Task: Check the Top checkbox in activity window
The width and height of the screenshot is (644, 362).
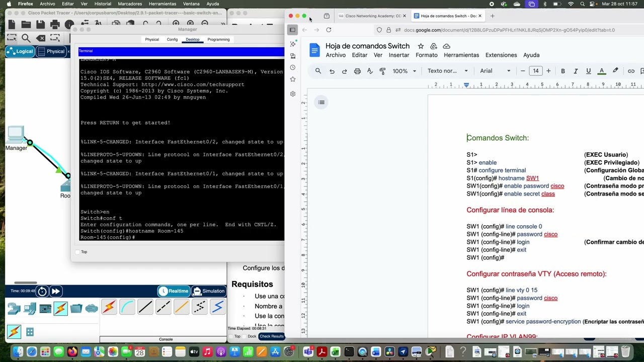Action: coord(231,336)
